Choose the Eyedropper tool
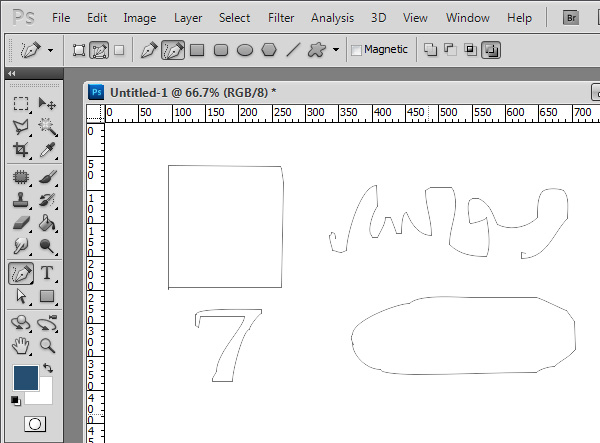Screen dimensions: 600x443 [47, 151]
